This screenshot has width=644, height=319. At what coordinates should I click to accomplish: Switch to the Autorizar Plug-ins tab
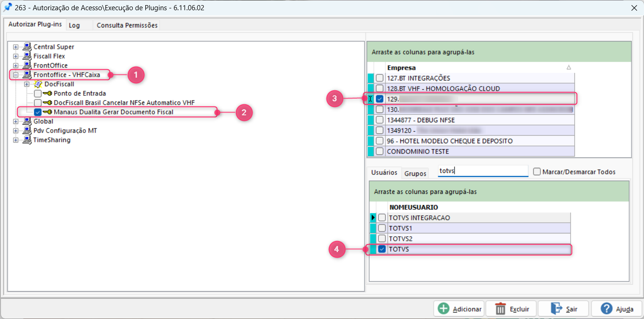pyautogui.click(x=35, y=24)
